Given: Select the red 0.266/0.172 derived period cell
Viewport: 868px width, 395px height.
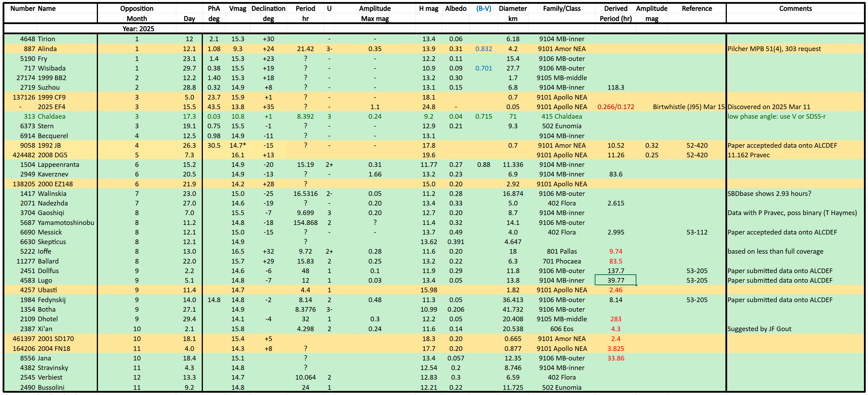Looking at the screenshot, I should 615,107.
